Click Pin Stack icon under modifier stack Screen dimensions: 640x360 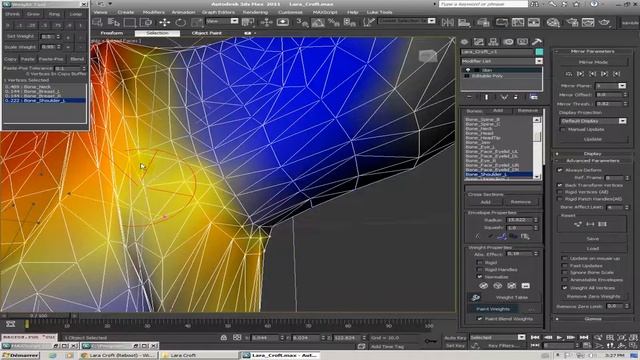tap(469, 97)
